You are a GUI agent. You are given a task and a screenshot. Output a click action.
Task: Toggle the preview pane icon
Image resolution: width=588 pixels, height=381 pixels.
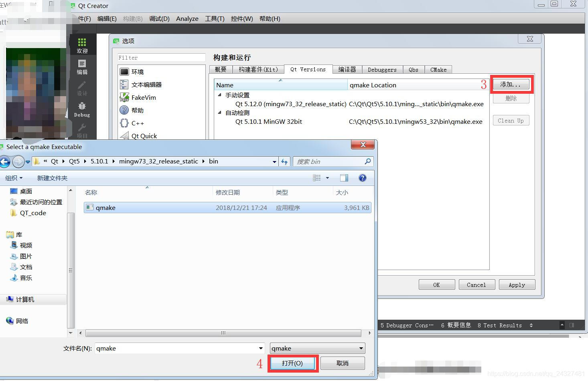click(x=344, y=178)
